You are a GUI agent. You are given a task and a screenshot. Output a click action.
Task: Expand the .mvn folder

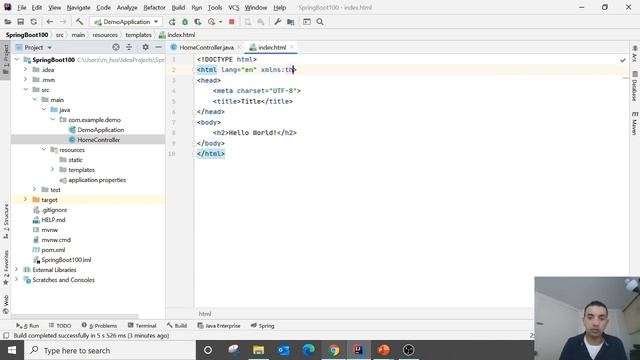[x=26, y=80]
